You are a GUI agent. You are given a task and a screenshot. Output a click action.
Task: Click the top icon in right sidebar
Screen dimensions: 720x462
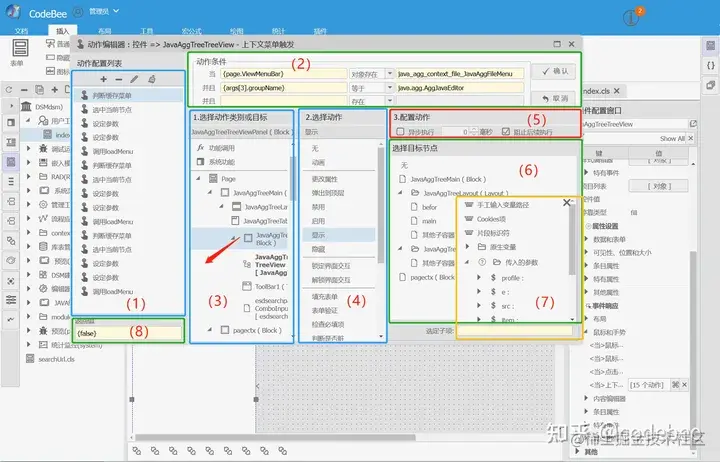pyautogui.click(x=710, y=45)
